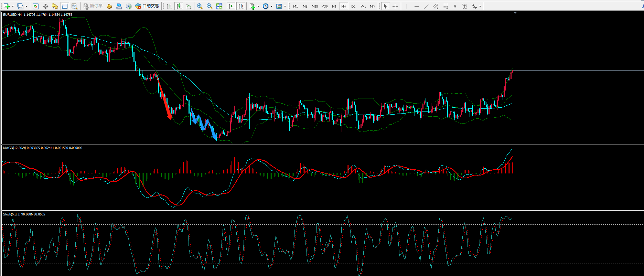
Task: Open the periodicity clock dropdown arrow
Action: pyautogui.click(x=271, y=6)
